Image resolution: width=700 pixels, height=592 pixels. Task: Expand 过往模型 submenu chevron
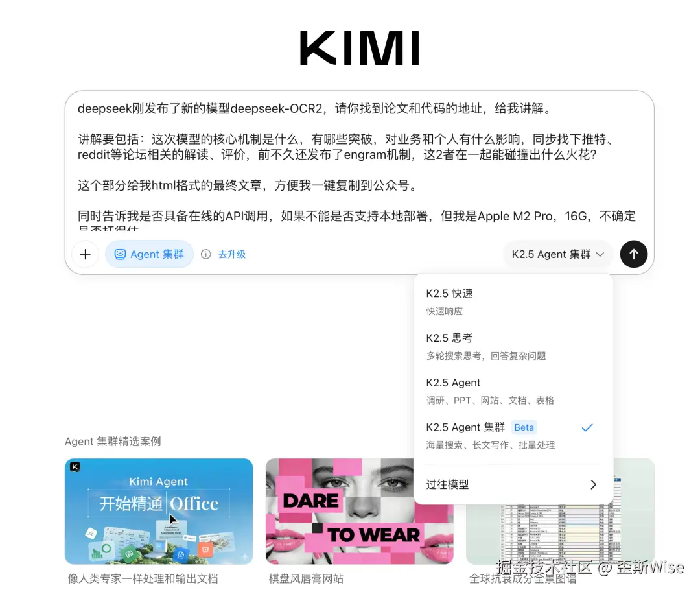[x=593, y=484]
